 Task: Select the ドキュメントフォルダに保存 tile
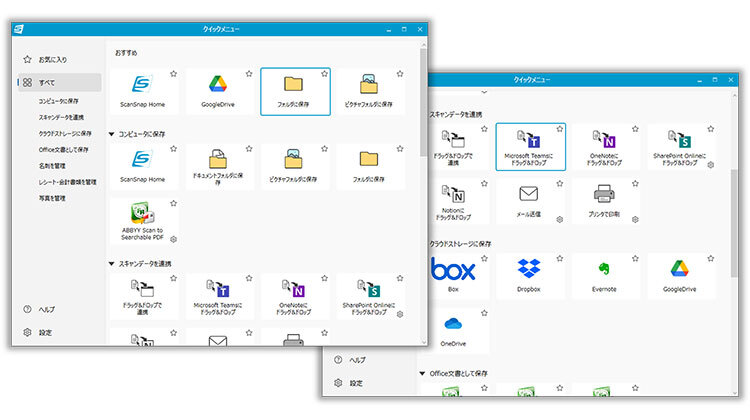220,166
